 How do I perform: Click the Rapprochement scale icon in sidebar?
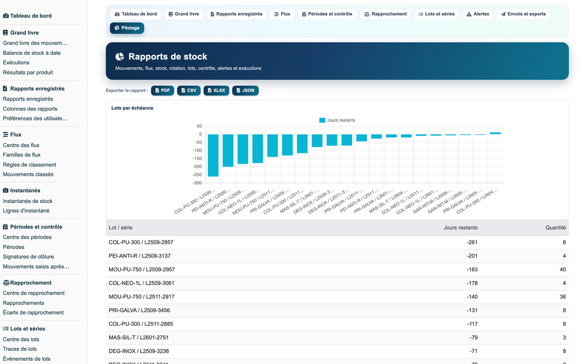(x=6, y=283)
